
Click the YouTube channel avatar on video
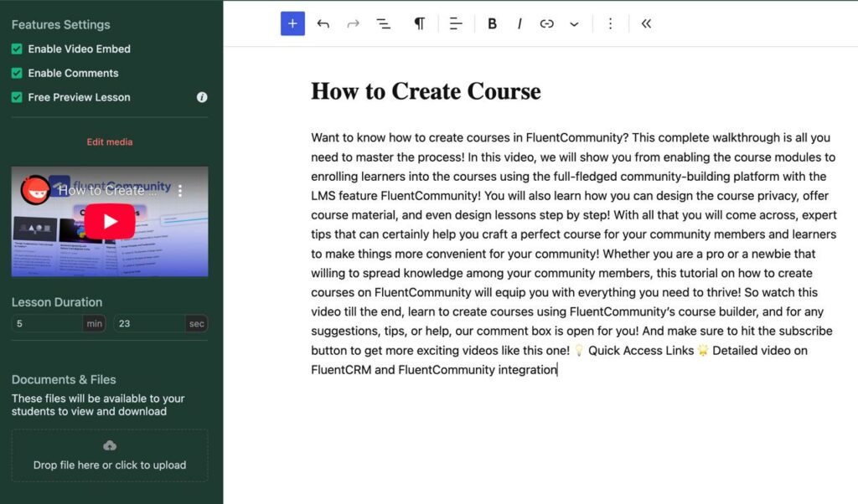pos(35,190)
